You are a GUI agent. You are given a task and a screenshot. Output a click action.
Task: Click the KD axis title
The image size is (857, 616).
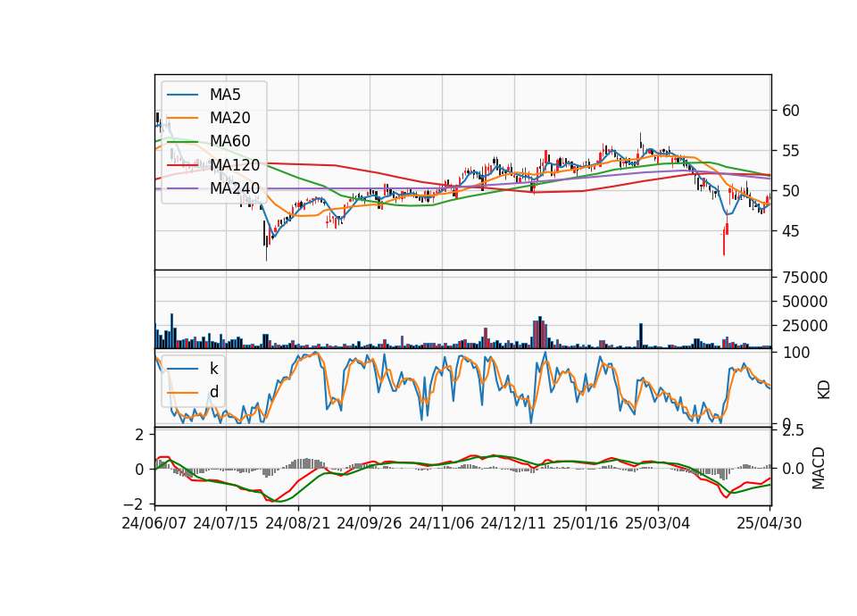point(823,389)
